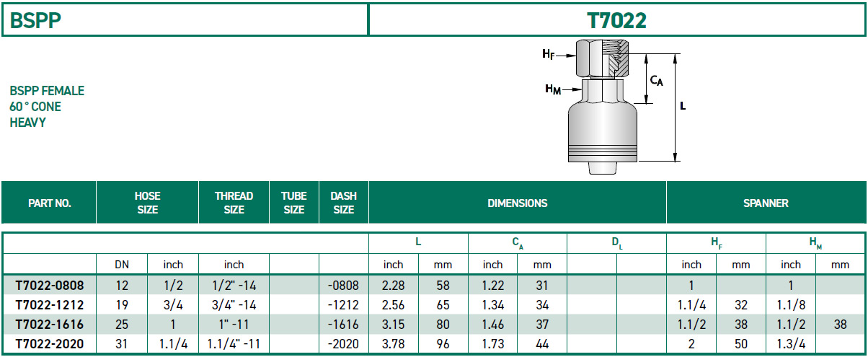Select the 60° CONE description line

point(35,107)
